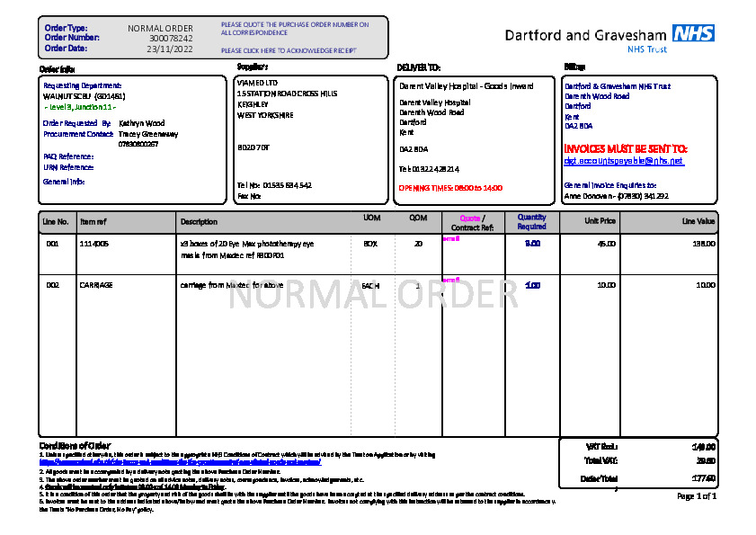Click the order date 23/11/2022
The width and height of the screenshot is (756, 535).
pyautogui.click(x=170, y=49)
